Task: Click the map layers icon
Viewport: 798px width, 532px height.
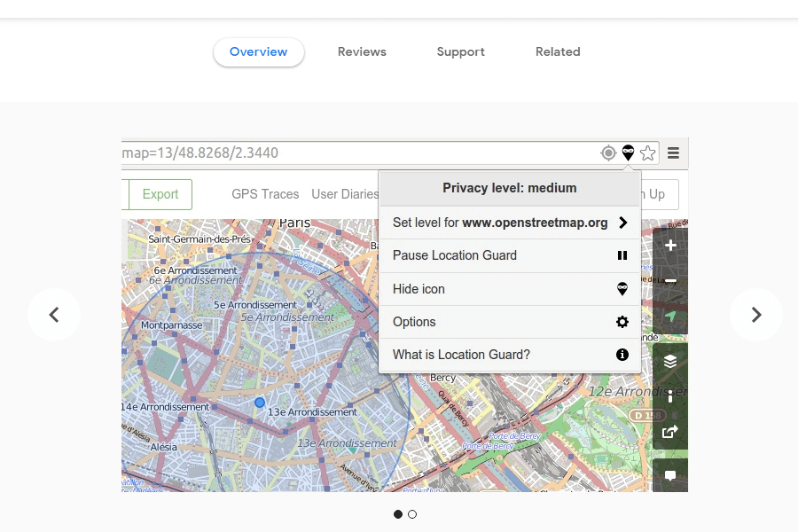Action: [670, 361]
